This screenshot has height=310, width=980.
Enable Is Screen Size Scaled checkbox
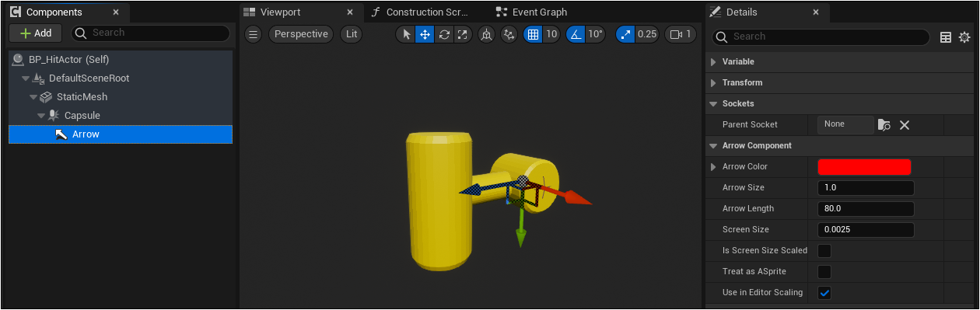coord(824,250)
